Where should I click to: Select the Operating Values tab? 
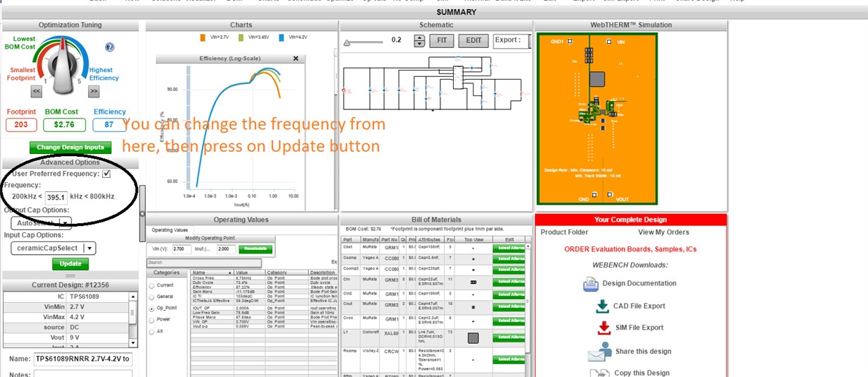[x=169, y=230]
